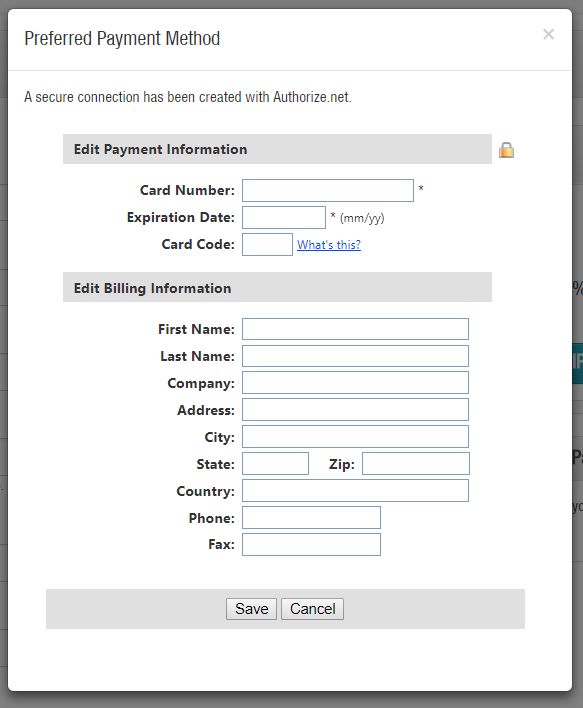The height and width of the screenshot is (708, 583).
Task: Click the First Name field
Action: [x=355, y=329]
